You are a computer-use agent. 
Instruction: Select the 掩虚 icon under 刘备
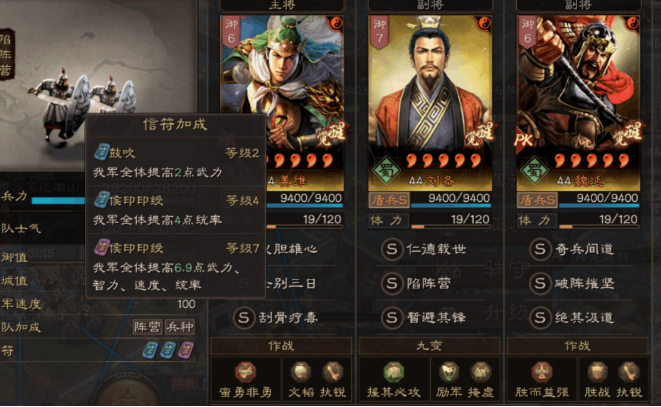(x=481, y=372)
